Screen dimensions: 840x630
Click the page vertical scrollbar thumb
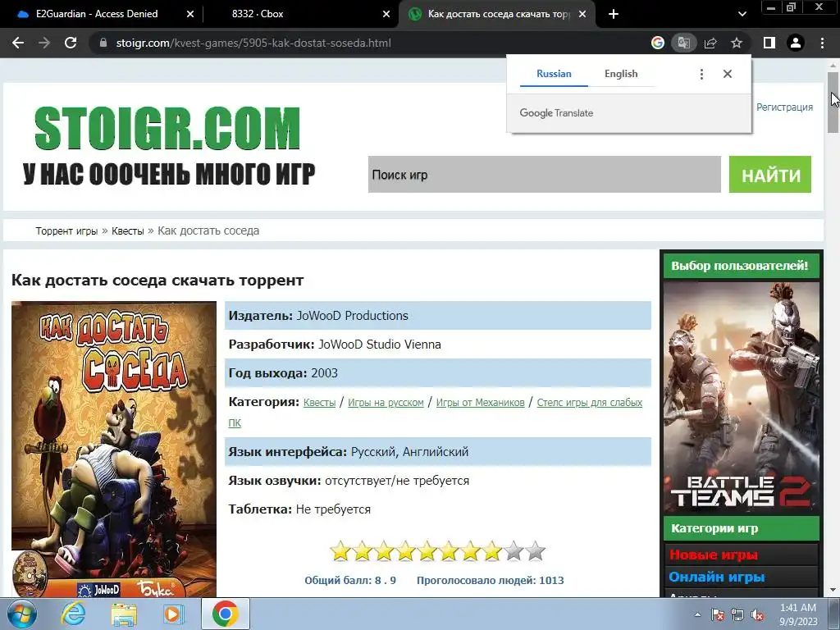(833, 102)
